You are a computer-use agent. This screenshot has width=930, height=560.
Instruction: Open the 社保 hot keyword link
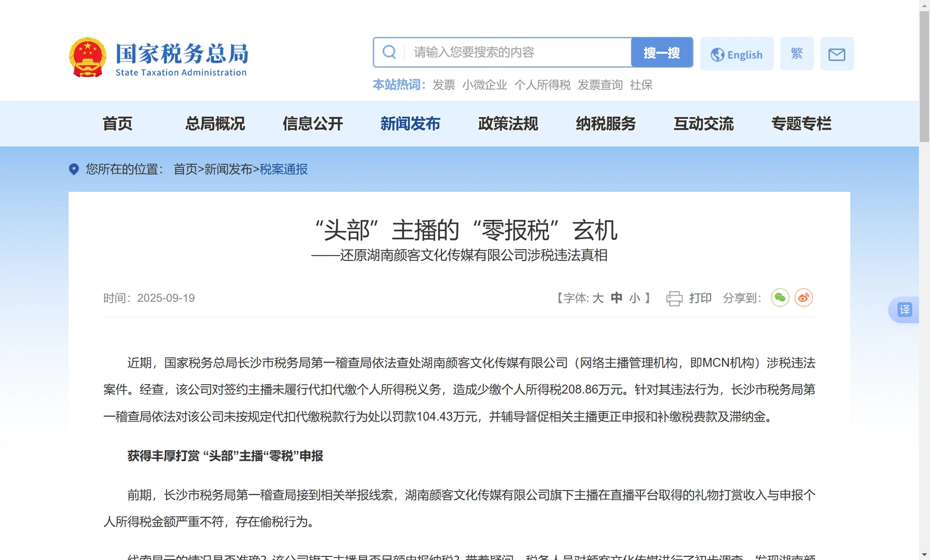click(643, 85)
